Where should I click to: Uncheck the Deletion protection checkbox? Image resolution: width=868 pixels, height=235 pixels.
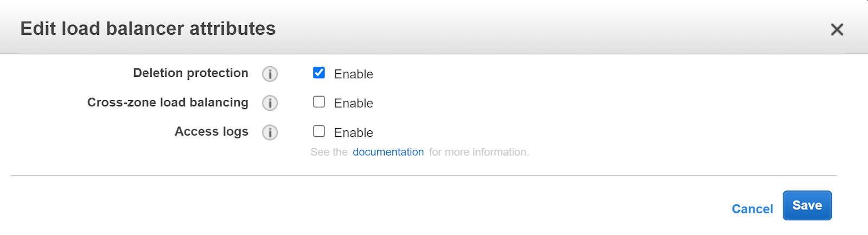pos(319,73)
